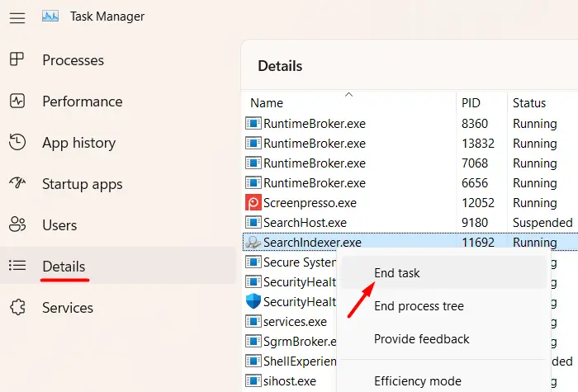578x392 pixels.
Task: Click the Suspended status of SearchHost.exe
Action: tap(542, 223)
